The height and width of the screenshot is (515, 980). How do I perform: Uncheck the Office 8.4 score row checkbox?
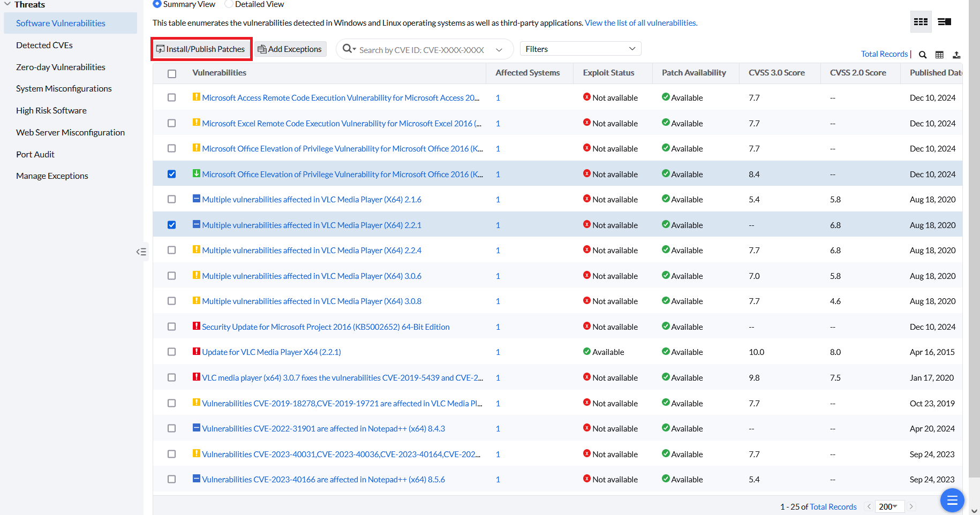point(171,174)
